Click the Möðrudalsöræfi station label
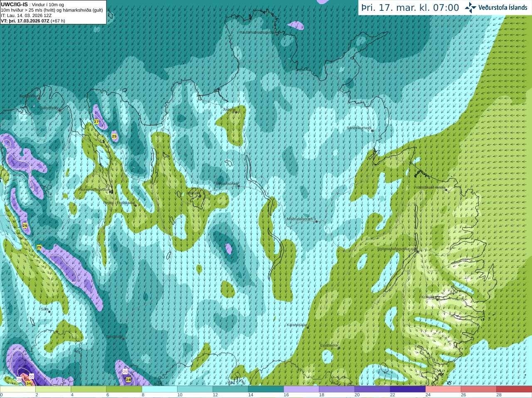The image size is (532, 398). 300,219
